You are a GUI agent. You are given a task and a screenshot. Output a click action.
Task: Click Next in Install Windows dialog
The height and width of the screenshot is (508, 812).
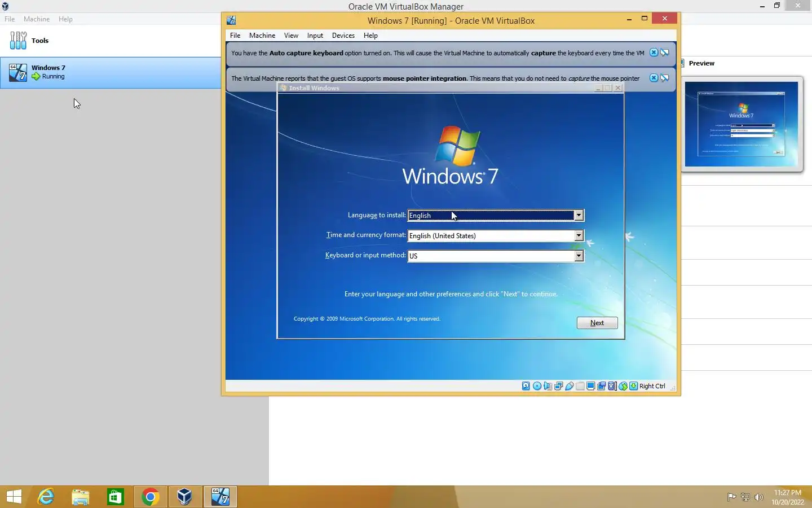(x=597, y=323)
